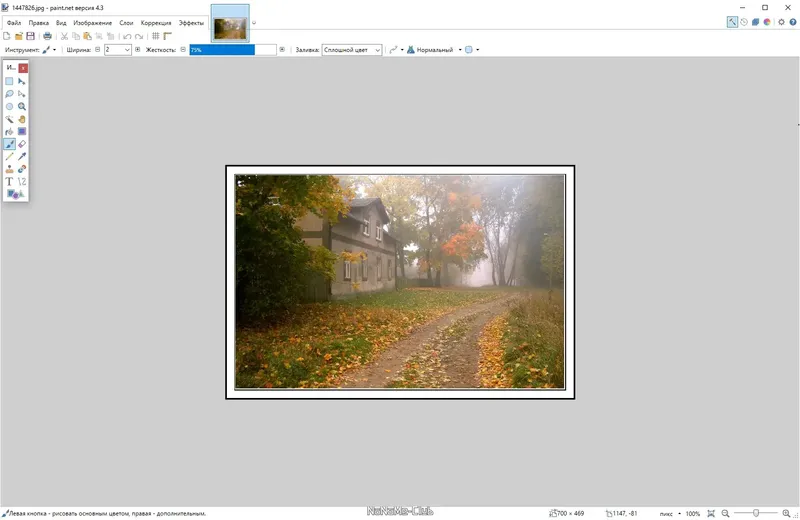Print the image
The height and width of the screenshot is (520, 800).
pyautogui.click(x=47, y=36)
